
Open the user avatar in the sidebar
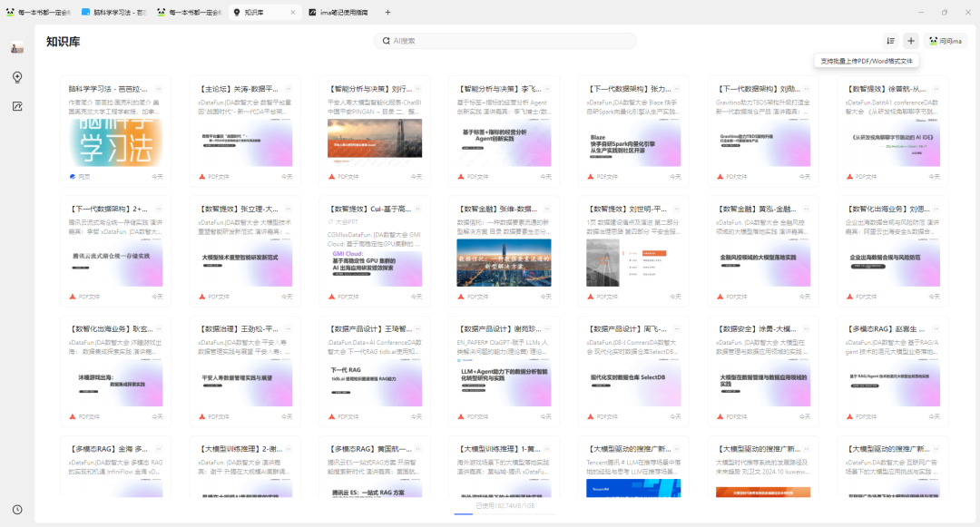(17, 48)
